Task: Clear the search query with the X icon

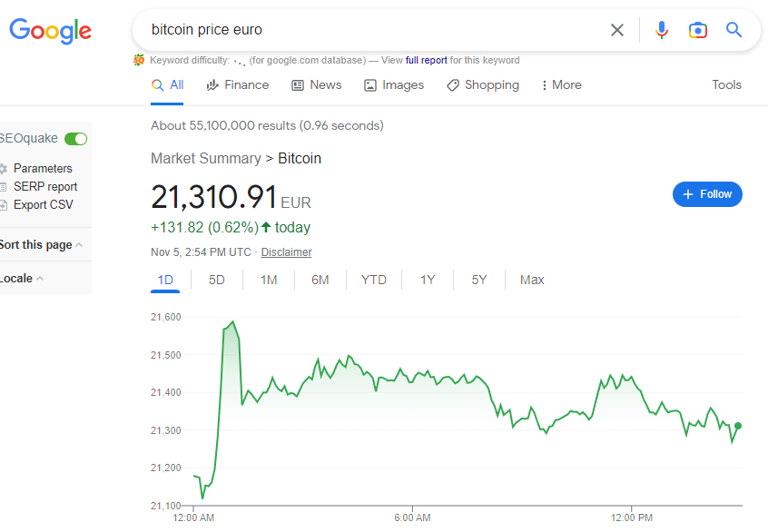Action: 617,30
